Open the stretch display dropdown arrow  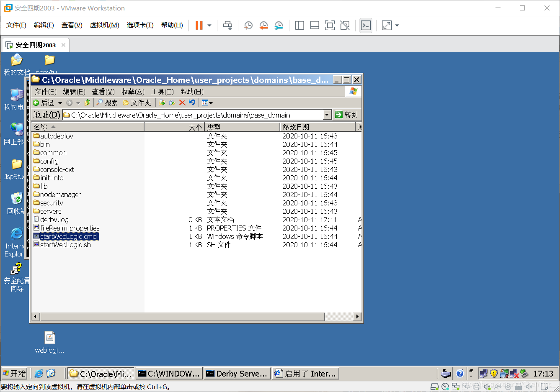397,26
